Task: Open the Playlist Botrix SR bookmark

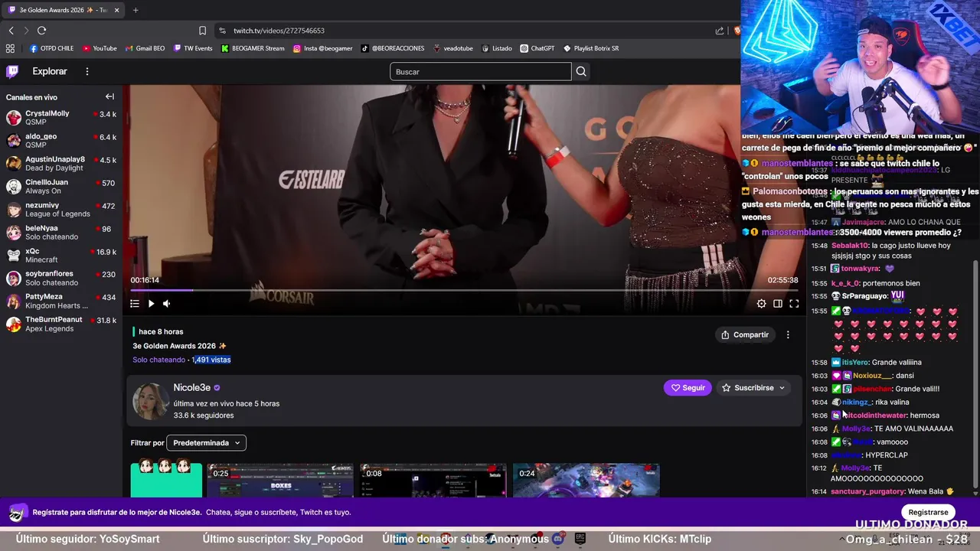Action: point(591,48)
